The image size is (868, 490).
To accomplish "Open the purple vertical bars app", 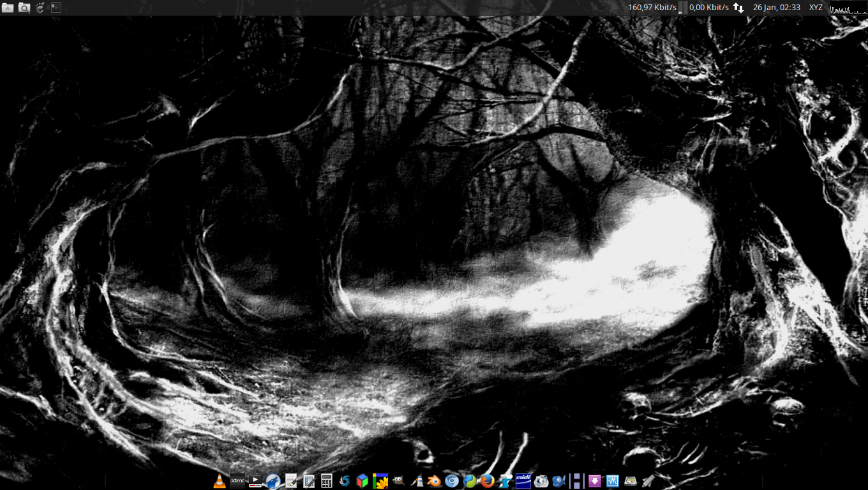I will pyautogui.click(x=577, y=481).
